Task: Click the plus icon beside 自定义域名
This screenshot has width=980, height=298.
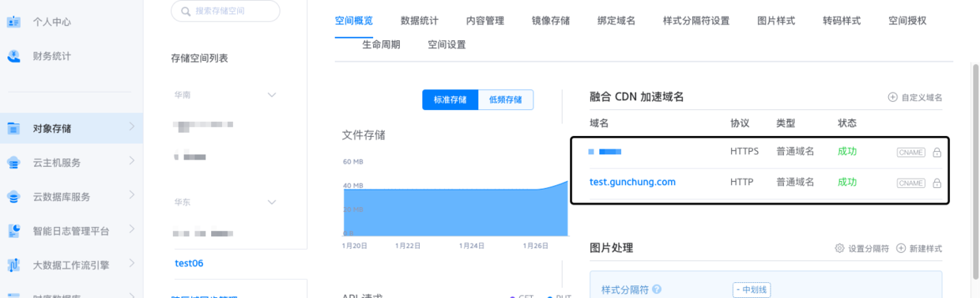Action: tap(892, 97)
